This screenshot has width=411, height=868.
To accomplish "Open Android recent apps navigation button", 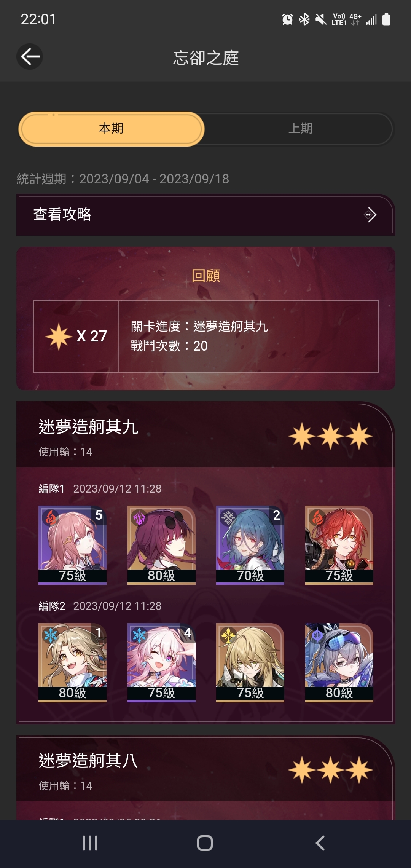I will [90, 843].
